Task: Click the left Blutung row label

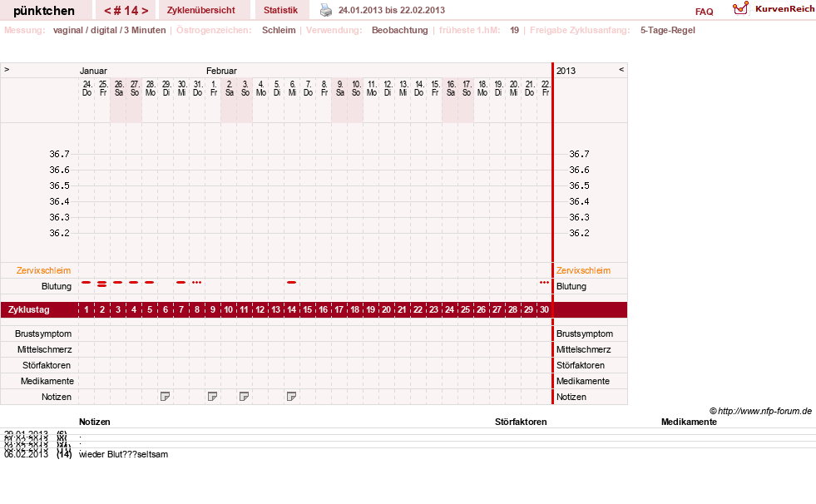Action: pos(57,286)
